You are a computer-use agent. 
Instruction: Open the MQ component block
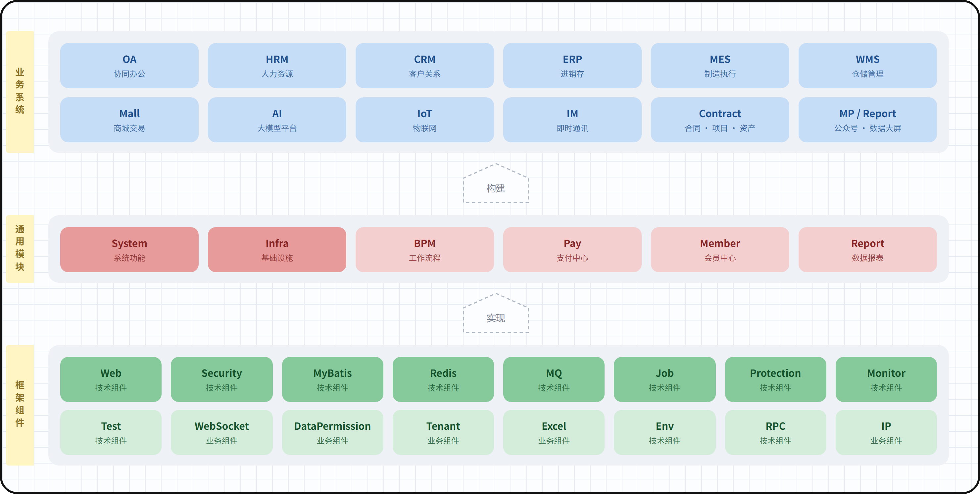(x=554, y=379)
